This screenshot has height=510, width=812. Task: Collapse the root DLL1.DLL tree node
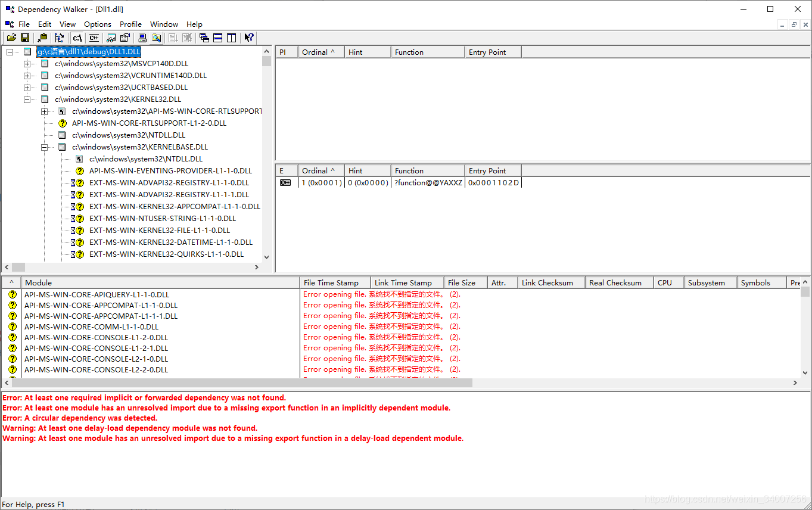[x=10, y=52]
